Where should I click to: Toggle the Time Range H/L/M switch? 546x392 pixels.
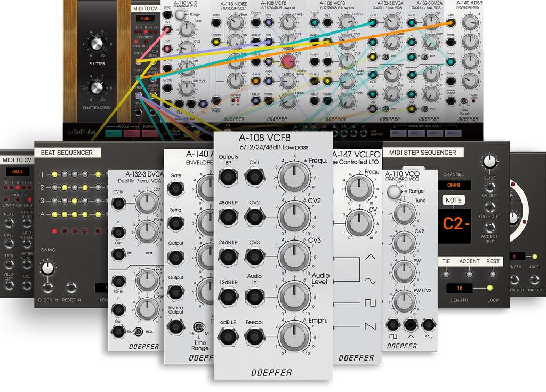click(199, 327)
